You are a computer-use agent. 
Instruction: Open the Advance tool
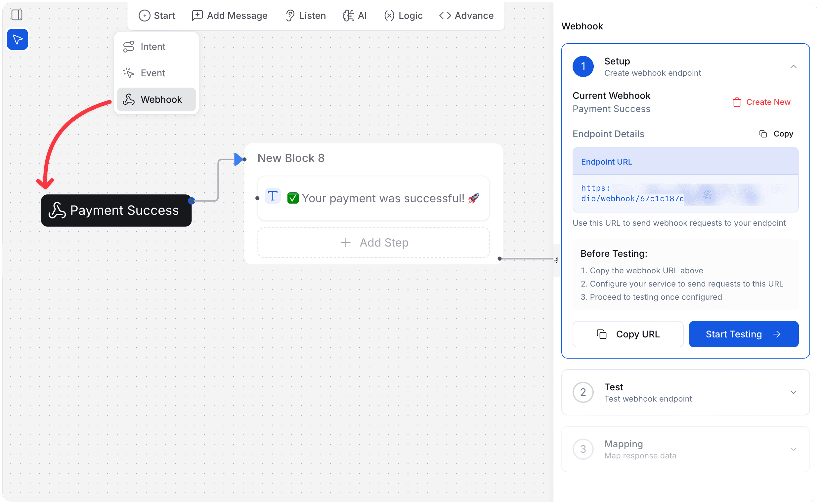point(466,15)
